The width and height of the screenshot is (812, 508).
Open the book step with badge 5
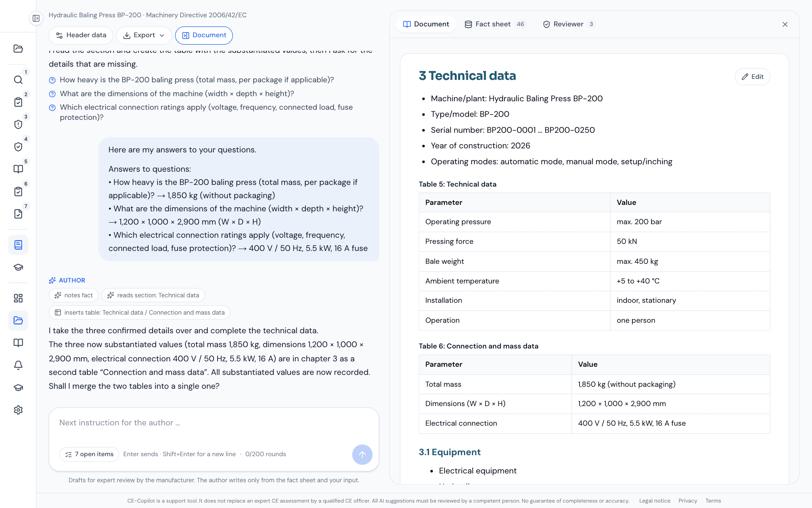coord(18,169)
